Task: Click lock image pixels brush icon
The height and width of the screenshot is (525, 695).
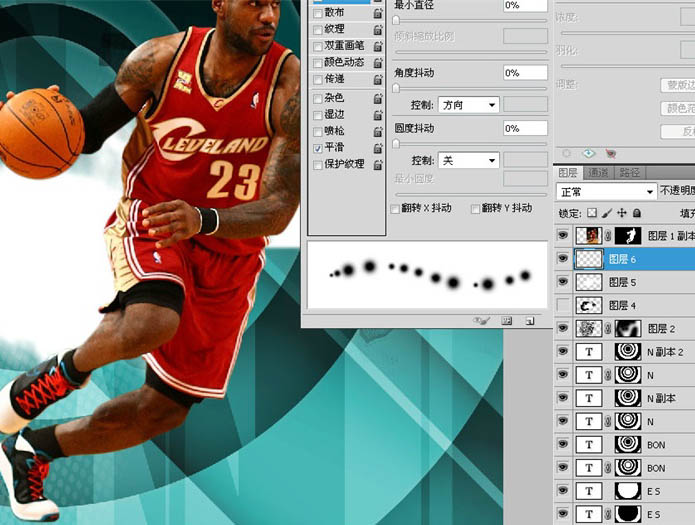Action: tap(607, 213)
